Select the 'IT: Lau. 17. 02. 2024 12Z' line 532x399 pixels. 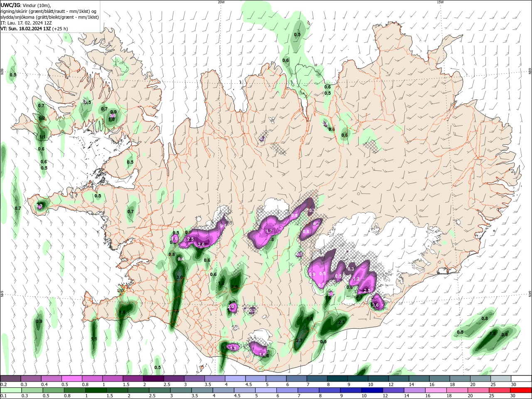(26, 23)
